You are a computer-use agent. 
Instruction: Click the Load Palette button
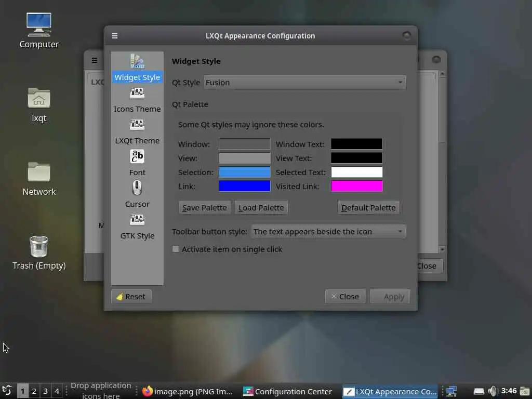click(261, 208)
